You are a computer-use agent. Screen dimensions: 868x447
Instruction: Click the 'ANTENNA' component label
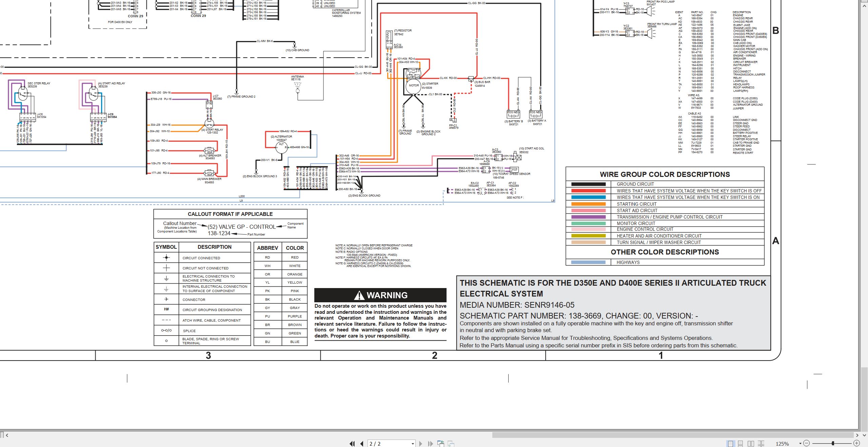click(x=297, y=77)
